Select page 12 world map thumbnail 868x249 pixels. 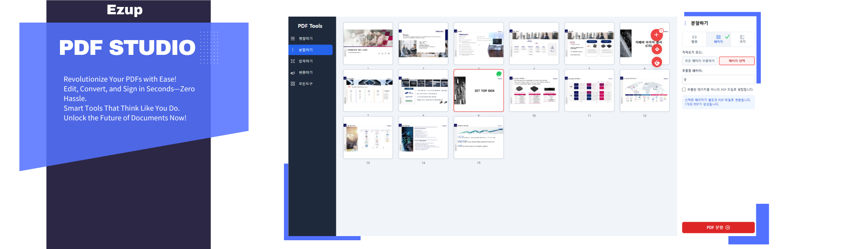645,90
